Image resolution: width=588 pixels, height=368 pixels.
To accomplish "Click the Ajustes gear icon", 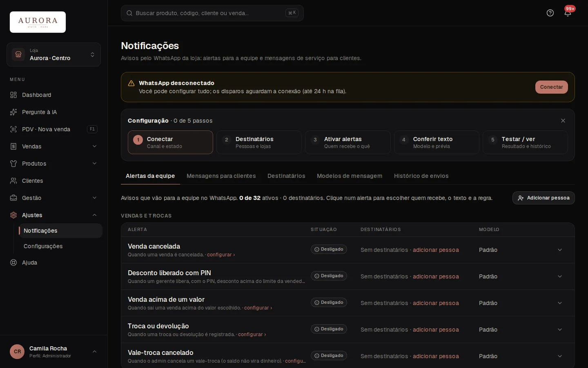I will click(13, 215).
